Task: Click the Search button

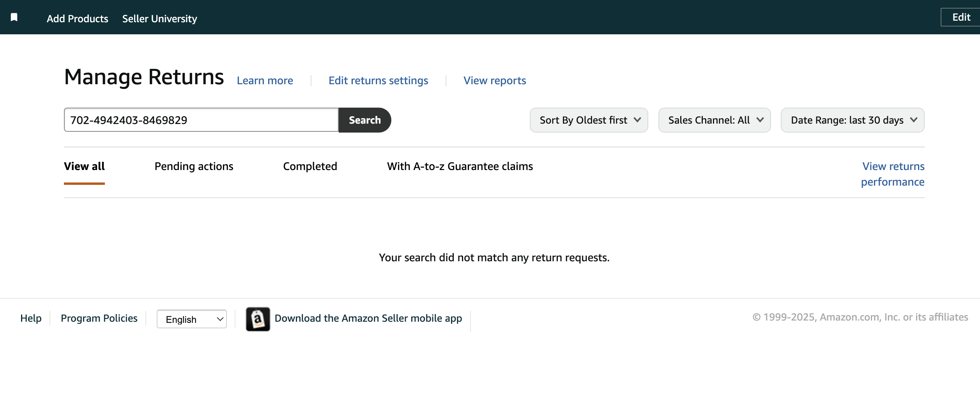Action: click(x=364, y=120)
